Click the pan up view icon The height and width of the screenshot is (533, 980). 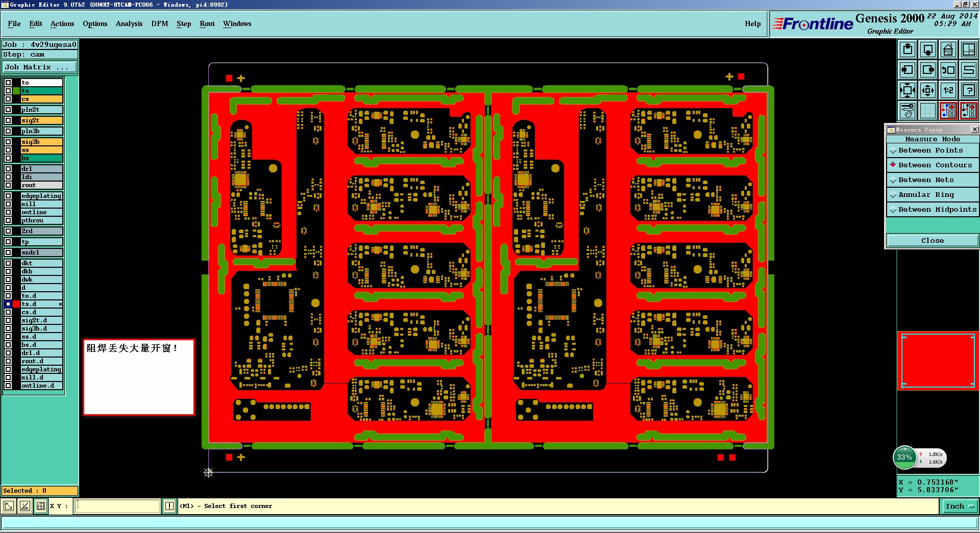tap(908, 49)
